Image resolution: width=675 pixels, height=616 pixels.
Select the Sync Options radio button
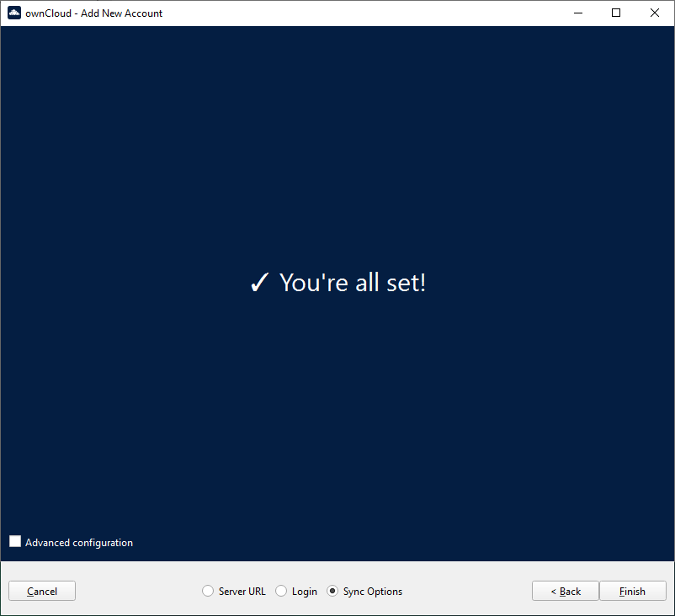[332, 592]
